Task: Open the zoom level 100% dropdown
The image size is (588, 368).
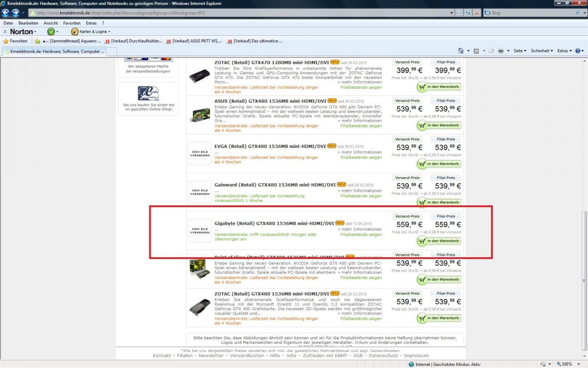Action: 579,364
